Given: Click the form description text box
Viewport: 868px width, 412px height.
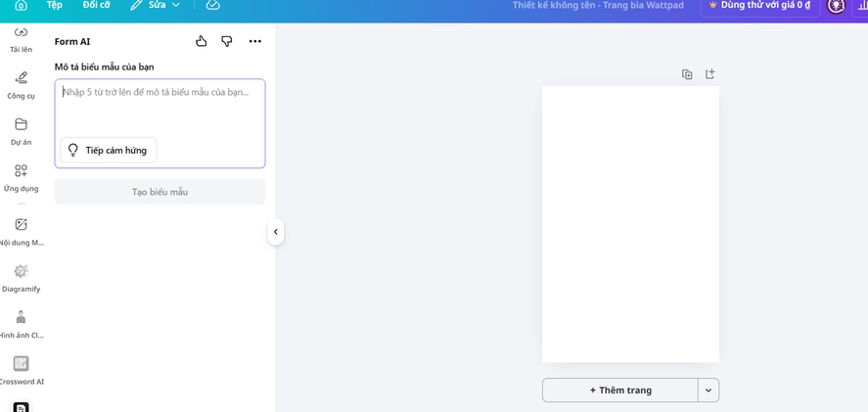Looking at the screenshot, I should click(x=160, y=123).
